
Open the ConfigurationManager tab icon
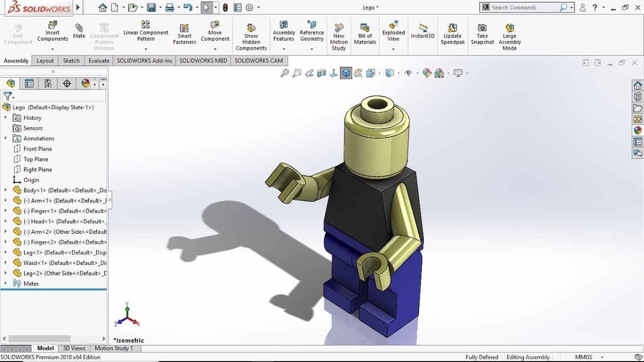48,84
